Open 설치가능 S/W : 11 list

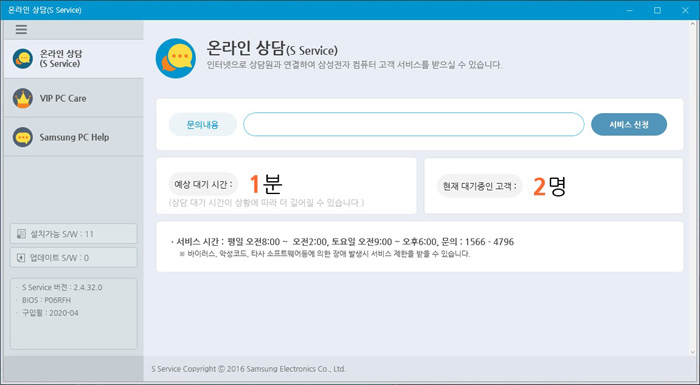tap(74, 234)
